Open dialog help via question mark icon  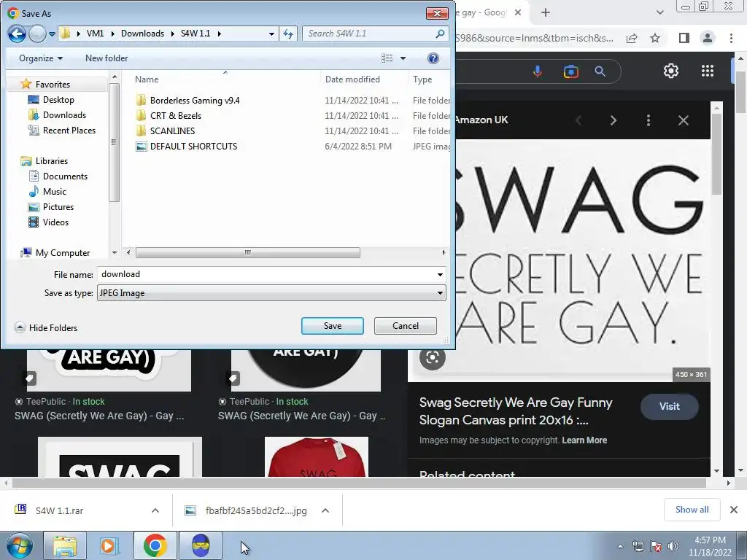click(x=433, y=58)
